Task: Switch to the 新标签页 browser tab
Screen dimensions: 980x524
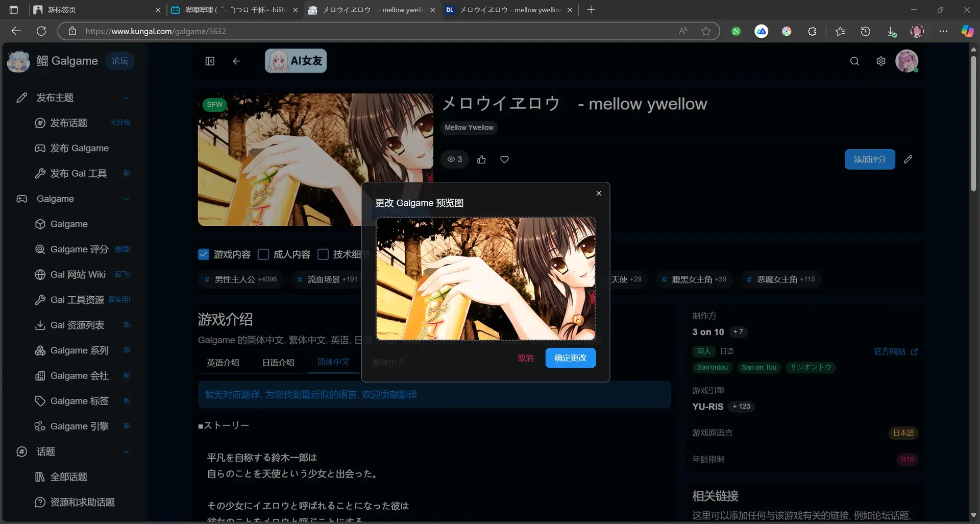Action: 97,10
